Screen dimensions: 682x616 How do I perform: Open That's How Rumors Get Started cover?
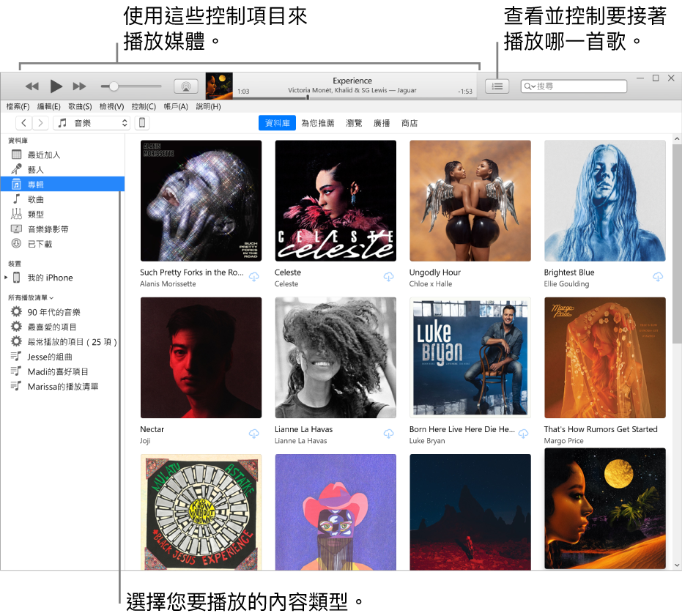click(605, 357)
